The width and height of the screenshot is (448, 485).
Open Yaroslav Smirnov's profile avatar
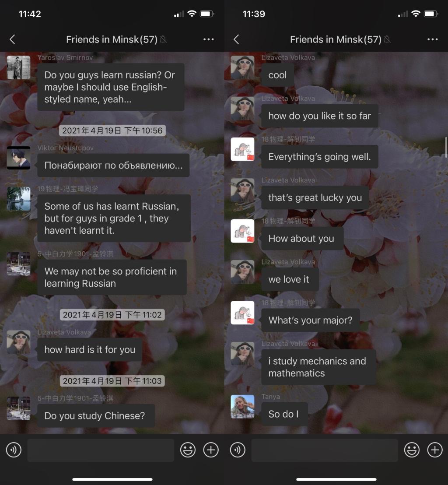pyautogui.click(x=18, y=67)
